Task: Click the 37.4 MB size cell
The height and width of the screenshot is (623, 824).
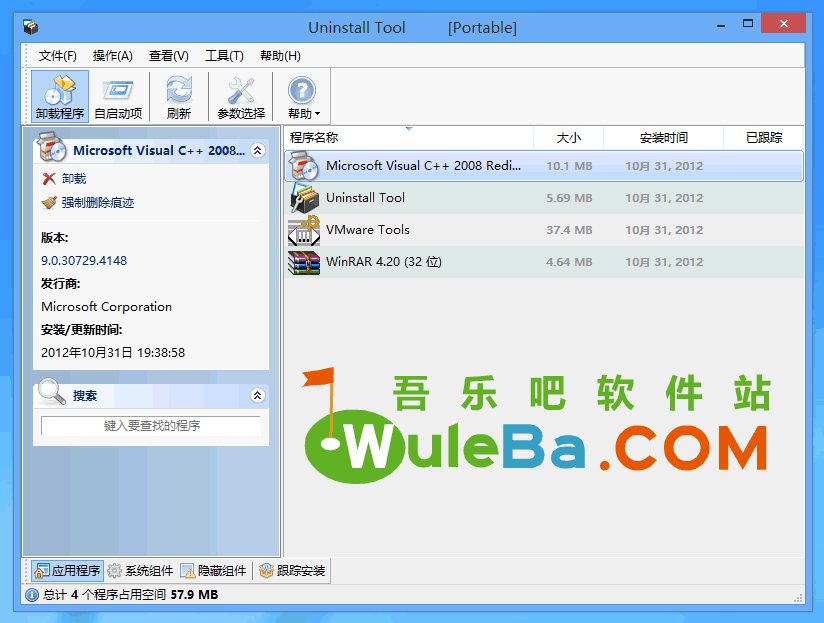Action: 569,230
